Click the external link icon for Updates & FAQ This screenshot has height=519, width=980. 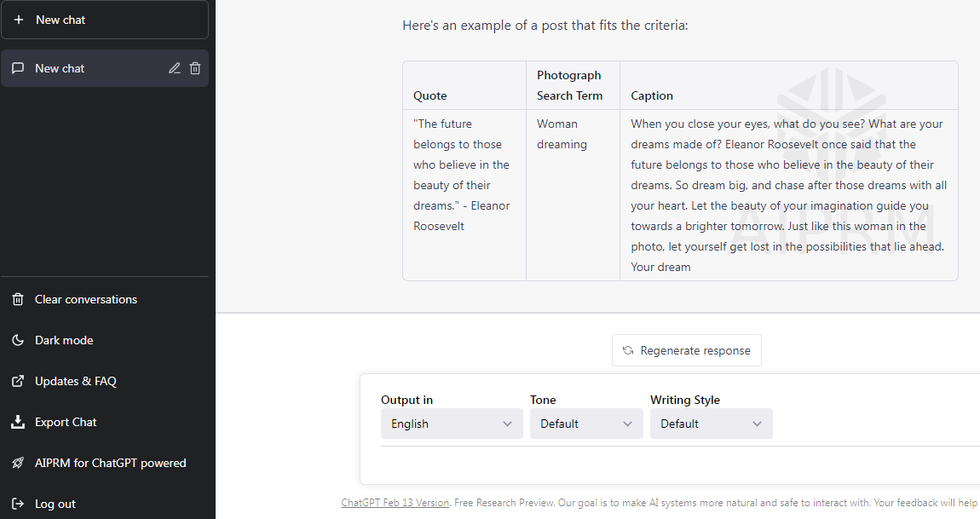click(18, 381)
